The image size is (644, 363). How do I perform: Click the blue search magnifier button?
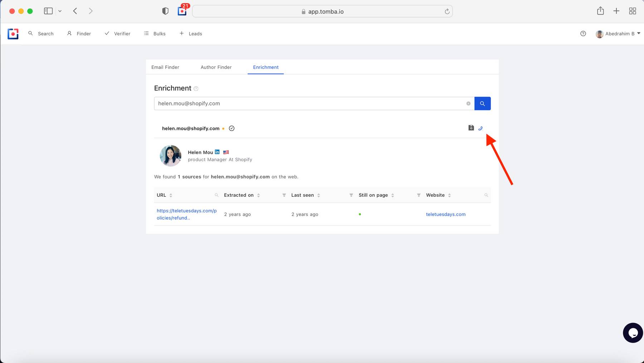coord(482,103)
